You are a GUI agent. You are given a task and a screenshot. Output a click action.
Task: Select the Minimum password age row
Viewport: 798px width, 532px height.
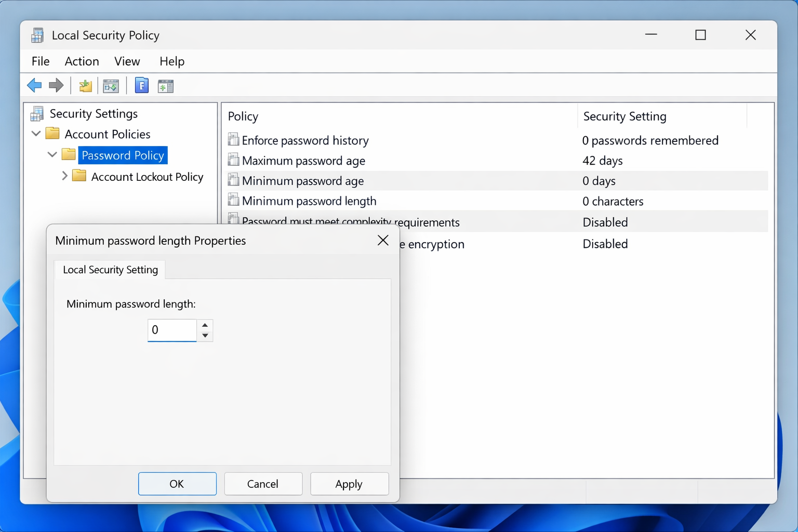coord(497,181)
